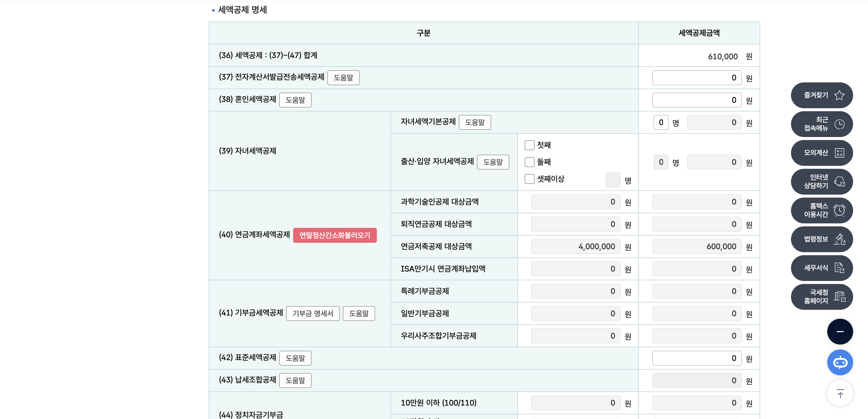The width and height of the screenshot is (868, 419).
Task: Click the 셋째이상 count field
Action: pos(613,180)
